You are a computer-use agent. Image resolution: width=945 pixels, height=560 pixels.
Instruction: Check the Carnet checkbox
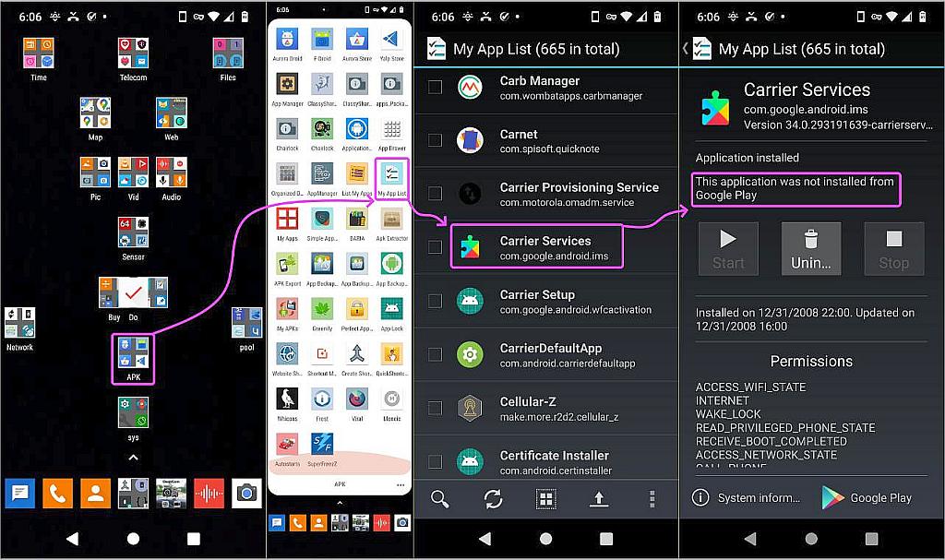click(435, 140)
